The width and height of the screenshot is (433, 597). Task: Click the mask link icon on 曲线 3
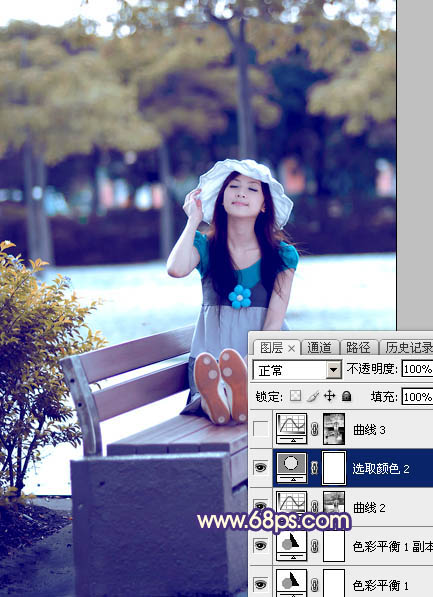click(315, 429)
